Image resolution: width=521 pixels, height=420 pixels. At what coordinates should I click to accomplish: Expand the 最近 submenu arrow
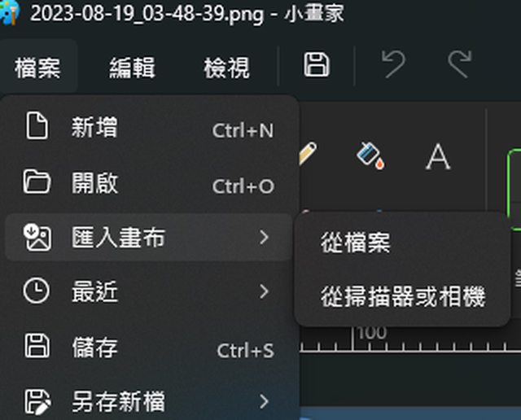(264, 291)
